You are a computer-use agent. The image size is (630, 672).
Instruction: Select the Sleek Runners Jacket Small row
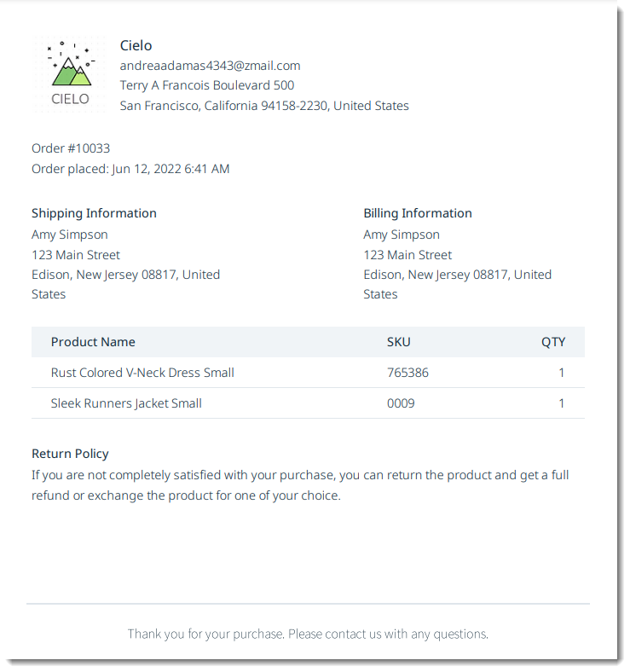(308, 403)
